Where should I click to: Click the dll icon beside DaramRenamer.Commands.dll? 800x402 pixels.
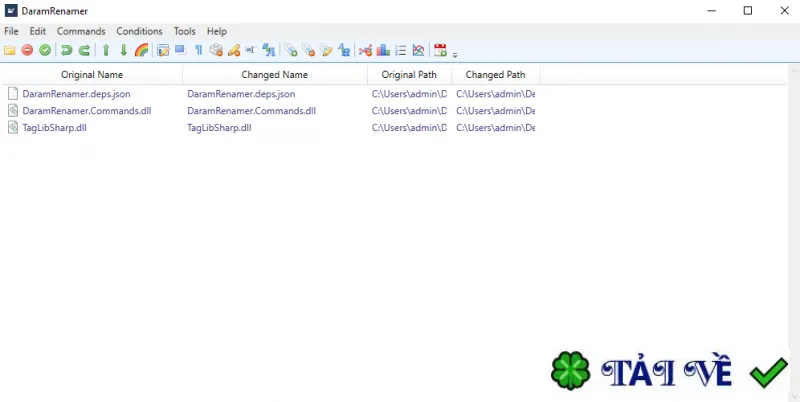[13, 111]
